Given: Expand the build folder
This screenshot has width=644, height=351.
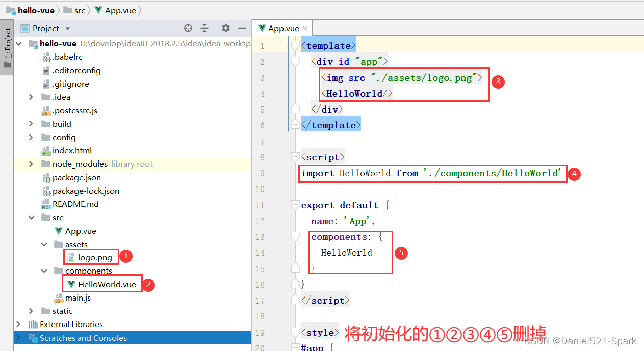Looking at the screenshot, I should click(31, 124).
